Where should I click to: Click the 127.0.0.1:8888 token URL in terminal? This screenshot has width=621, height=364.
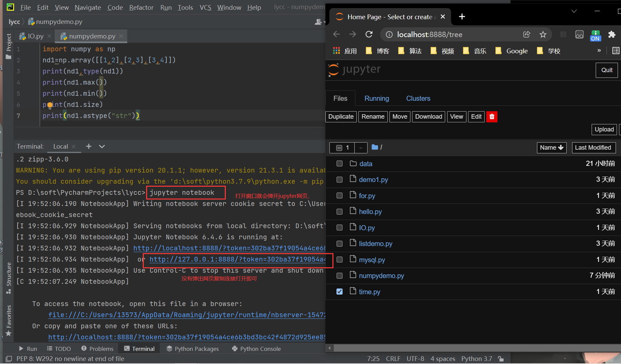(x=237, y=259)
